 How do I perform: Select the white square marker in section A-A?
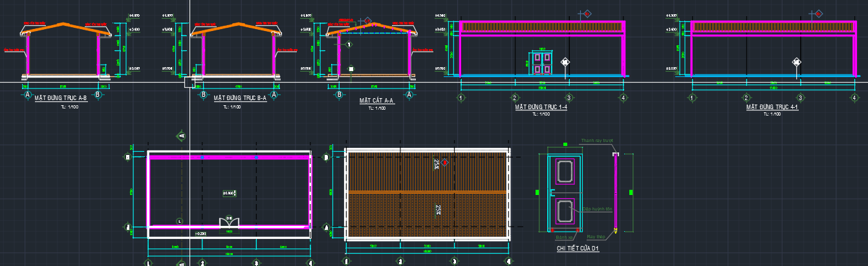pos(351,68)
